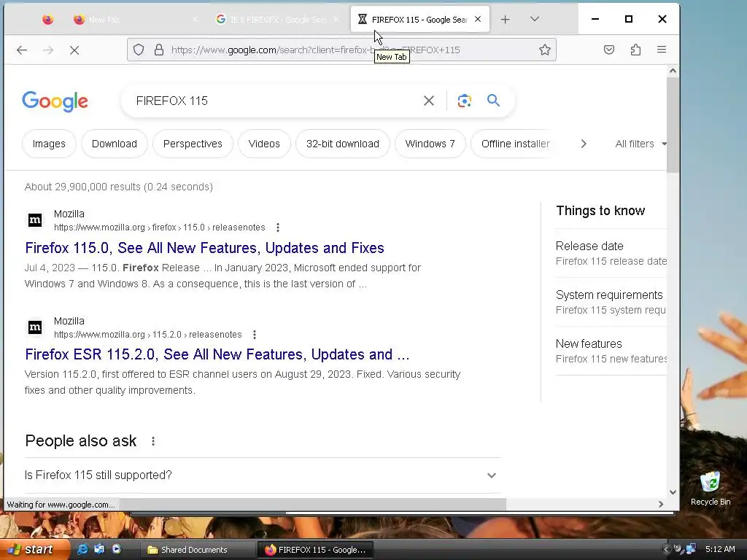747x560 pixels.
Task: Apply Windows 7 filter chip
Action: (430, 144)
